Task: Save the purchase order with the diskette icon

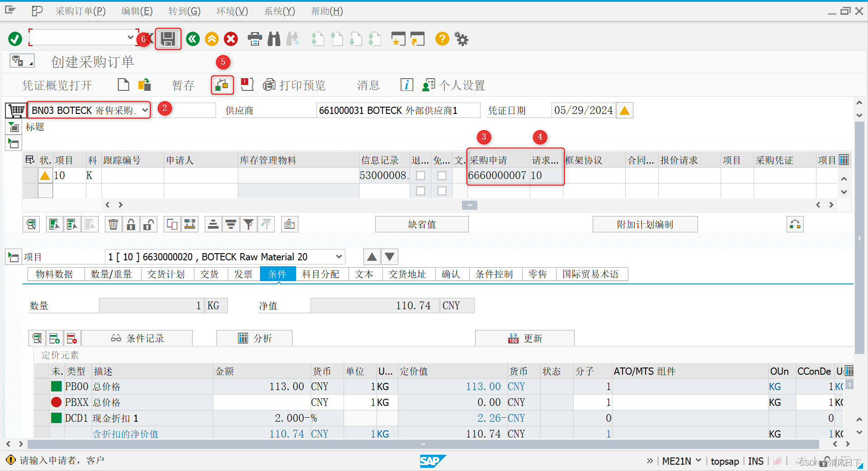Action: (168, 39)
